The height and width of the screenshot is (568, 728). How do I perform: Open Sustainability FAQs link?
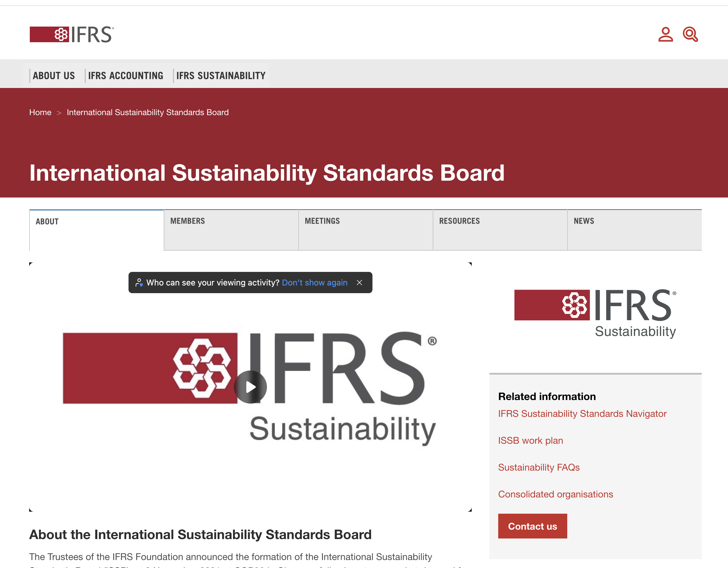pos(539,467)
